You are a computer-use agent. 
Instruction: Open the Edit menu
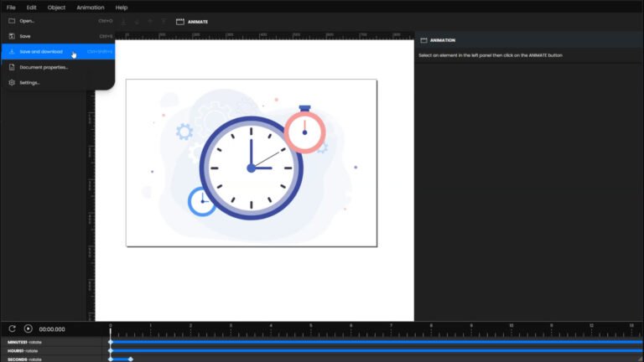click(31, 7)
